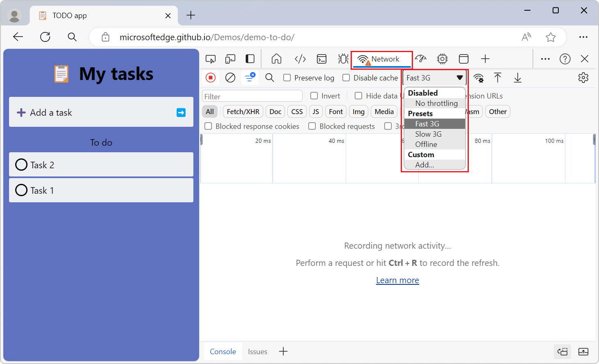Open the Sources bug icon tool
Screen dimensions: 599x364
point(343,59)
